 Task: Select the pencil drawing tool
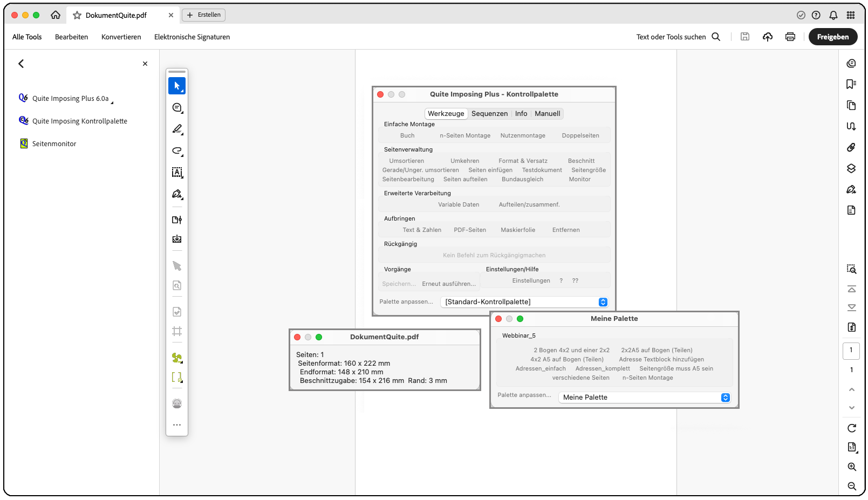[x=177, y=129]
